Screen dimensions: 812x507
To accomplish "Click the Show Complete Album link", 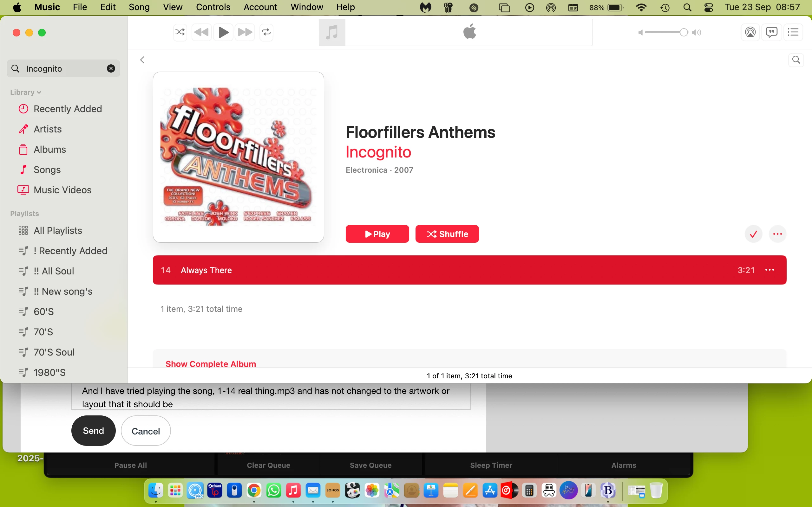I will click(x=211, y=364).
